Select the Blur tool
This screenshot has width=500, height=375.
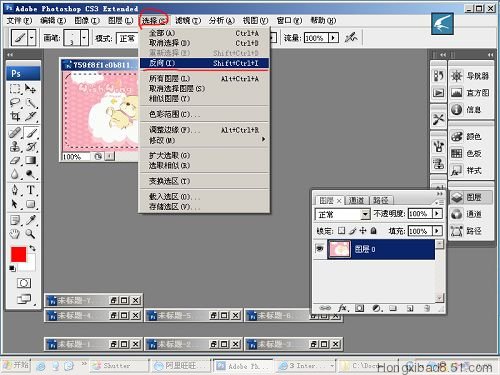coord(15,174)
